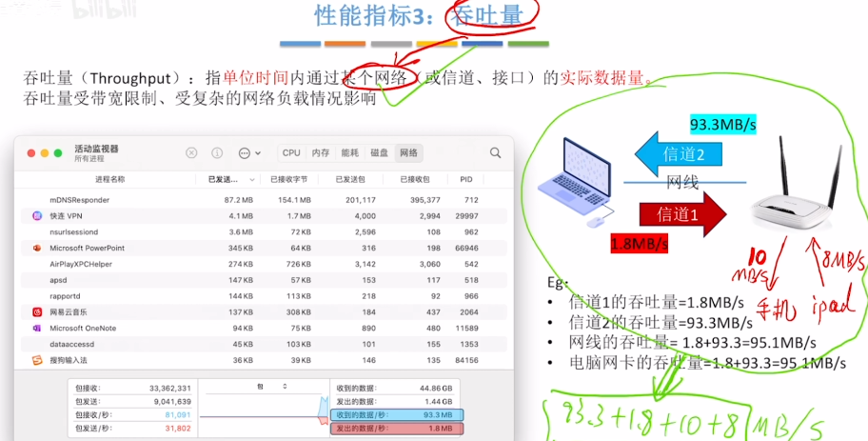Click the 快连 VPN app icon
Image resolution: width=868 pixels, height=441 pixels.
coord(37,216)
